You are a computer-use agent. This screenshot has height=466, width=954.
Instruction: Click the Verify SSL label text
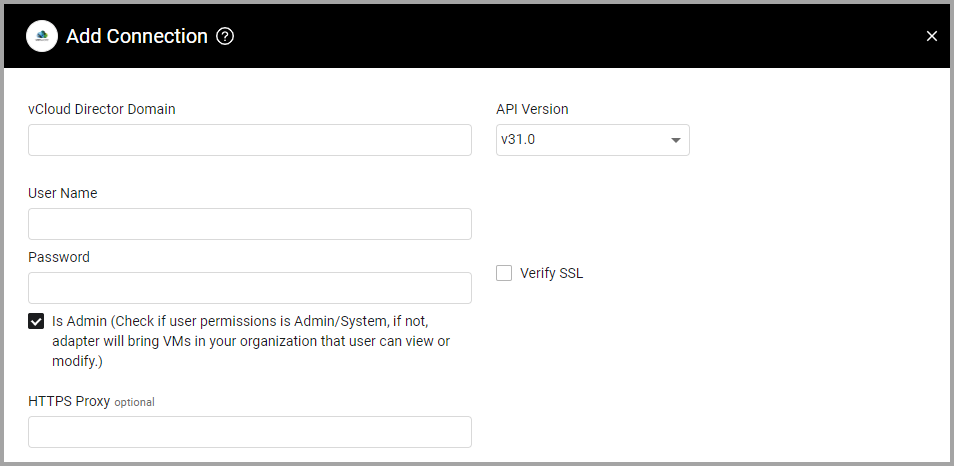pos(551,273)
